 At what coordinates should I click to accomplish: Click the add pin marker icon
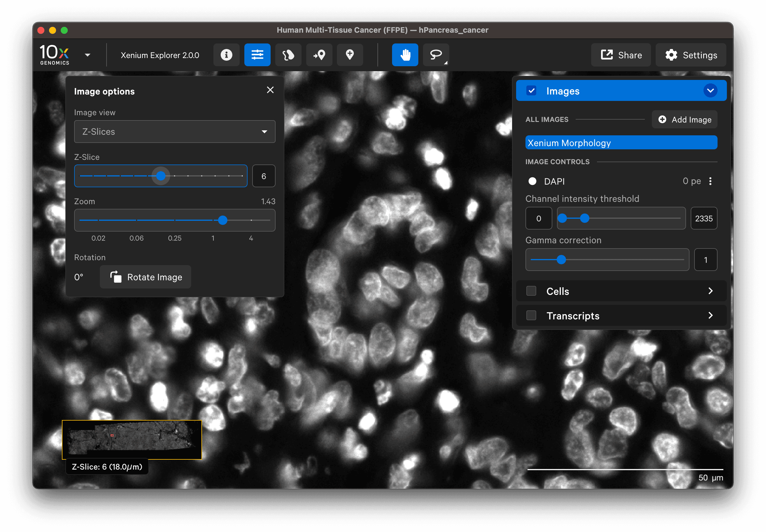[350, 55]
